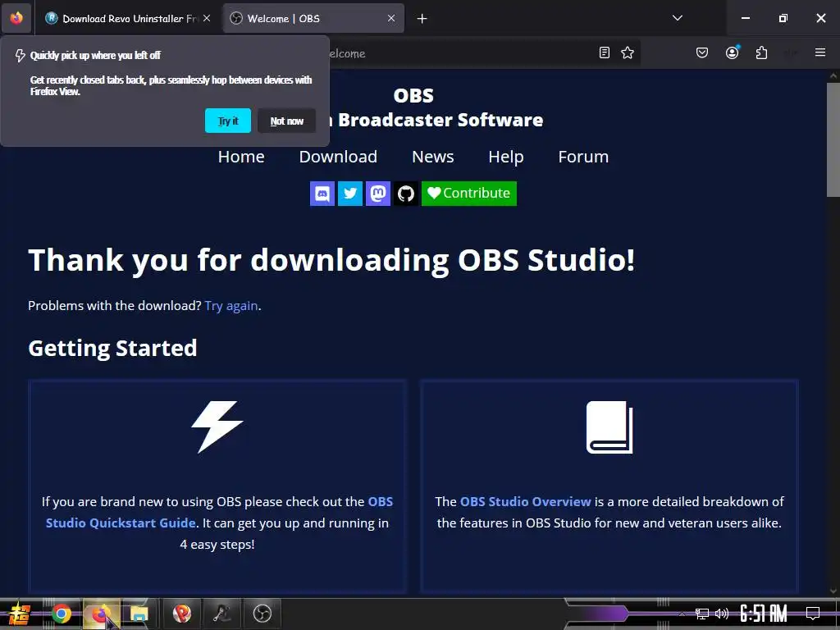
Task: Open Help in OBS navigation
Action: (505, 157)
